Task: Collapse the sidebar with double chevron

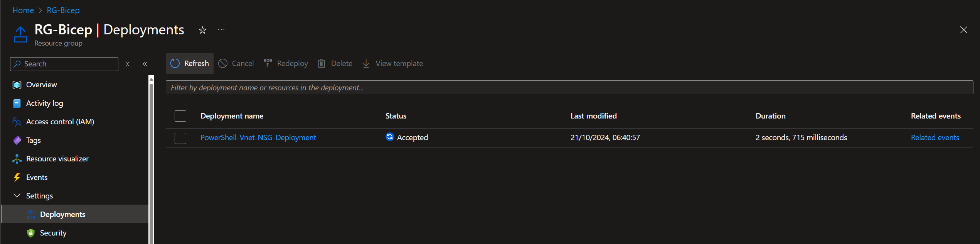Action: [145, 64]
